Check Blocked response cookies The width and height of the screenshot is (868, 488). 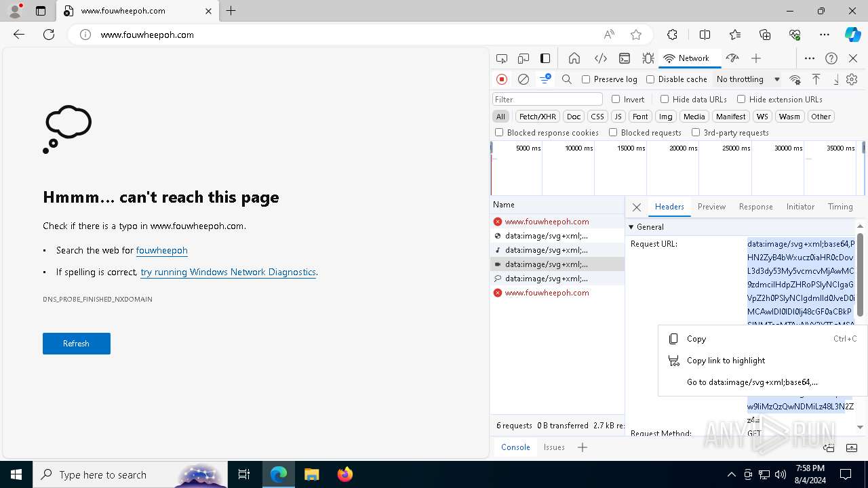point(499,132)
